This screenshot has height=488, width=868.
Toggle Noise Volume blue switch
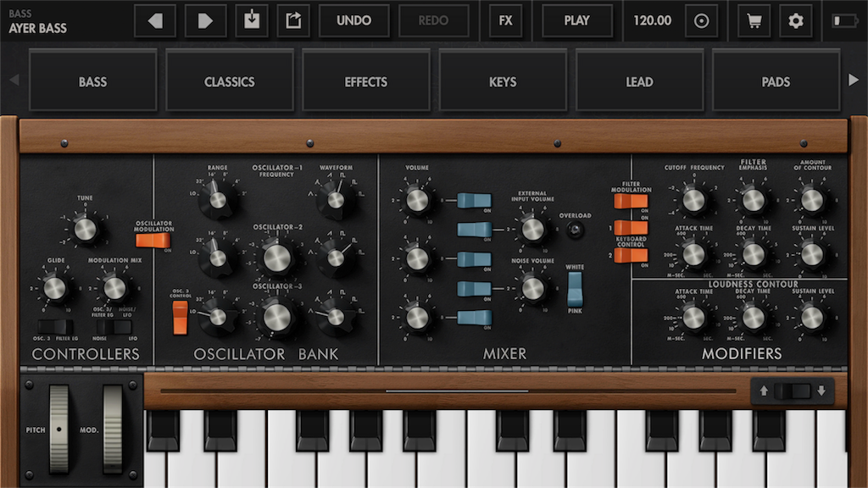475,288
